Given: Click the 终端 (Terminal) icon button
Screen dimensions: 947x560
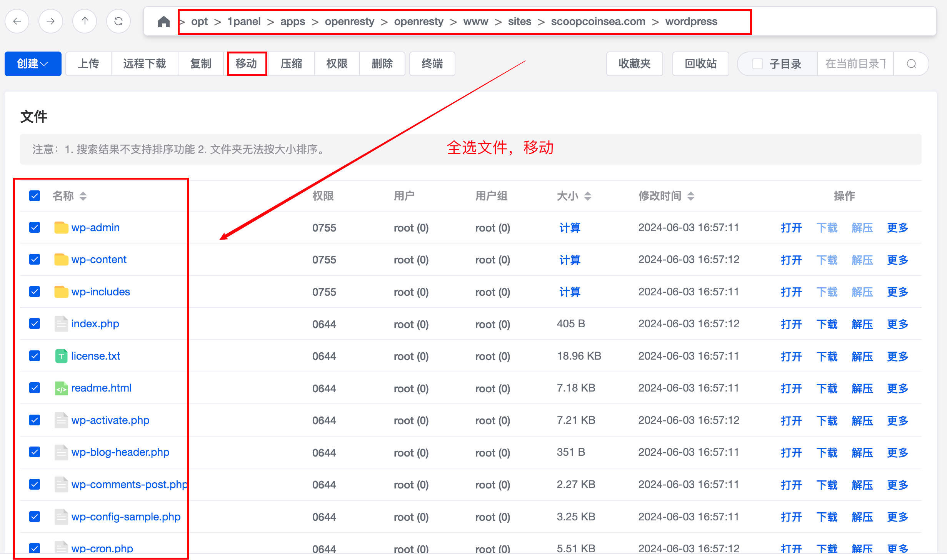Looking at the screenshot, I should tap(431, 64).
